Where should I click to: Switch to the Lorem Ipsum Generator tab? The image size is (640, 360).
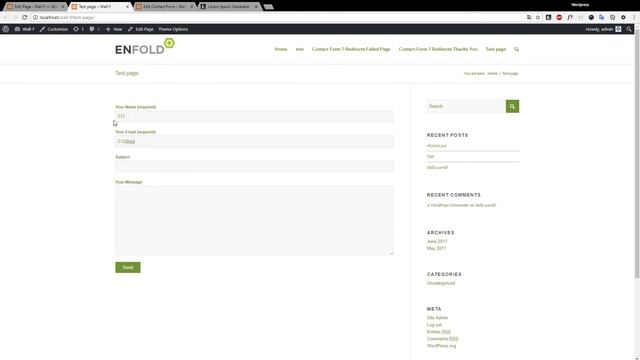(228, 7)
